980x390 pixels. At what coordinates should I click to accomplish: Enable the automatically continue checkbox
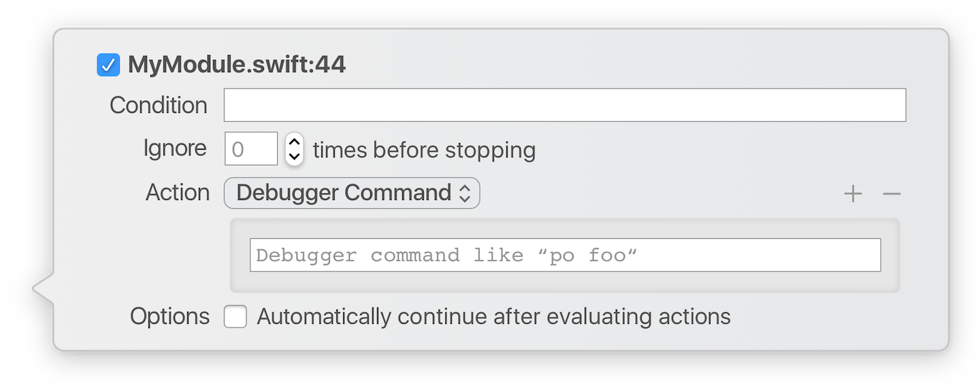click(235, 316)
